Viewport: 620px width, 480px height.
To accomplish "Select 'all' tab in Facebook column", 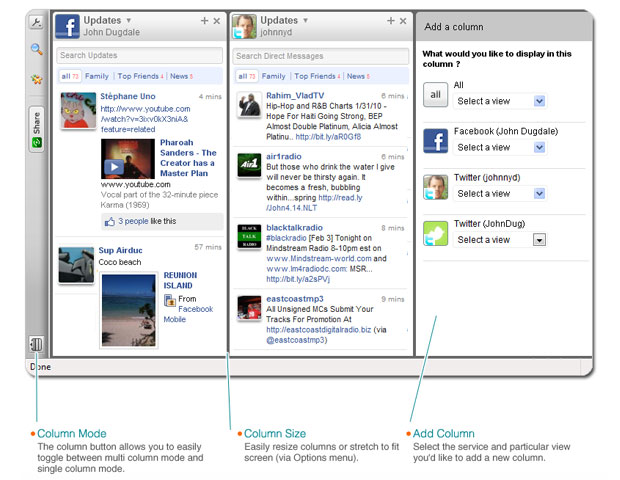I will tap(70, 76).
